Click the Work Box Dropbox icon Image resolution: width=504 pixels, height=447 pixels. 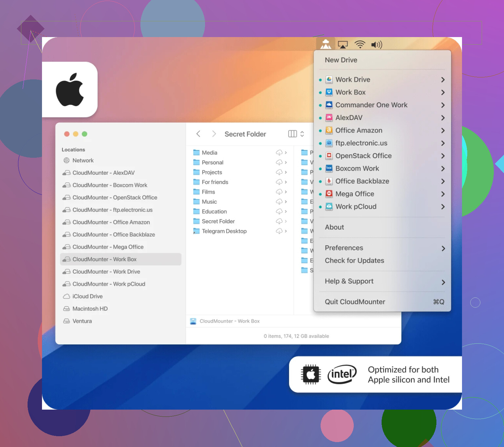329,92
